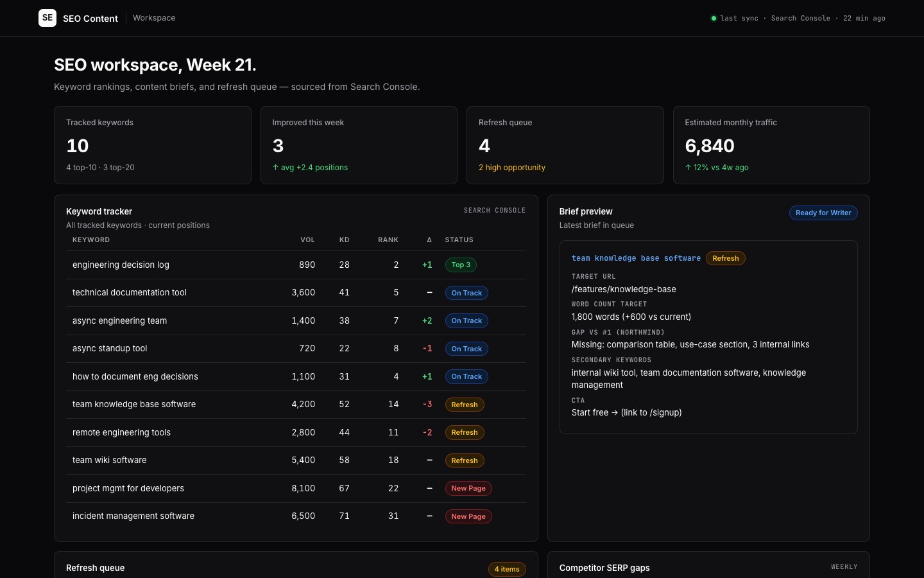Viewport: 924px width, 578px height.
Task: Select the technical documentation tool row
Action: (296, 293)
